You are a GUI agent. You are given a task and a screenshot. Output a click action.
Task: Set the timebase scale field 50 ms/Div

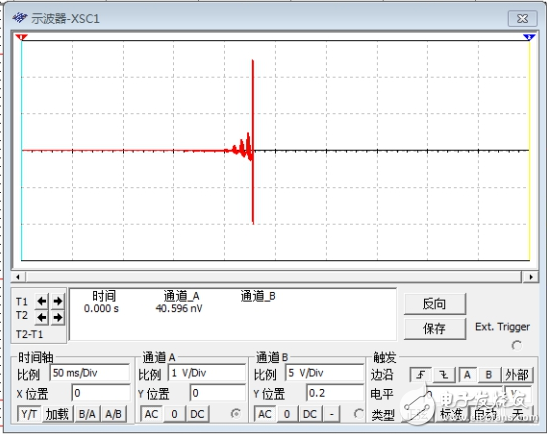tap(90, 373)
